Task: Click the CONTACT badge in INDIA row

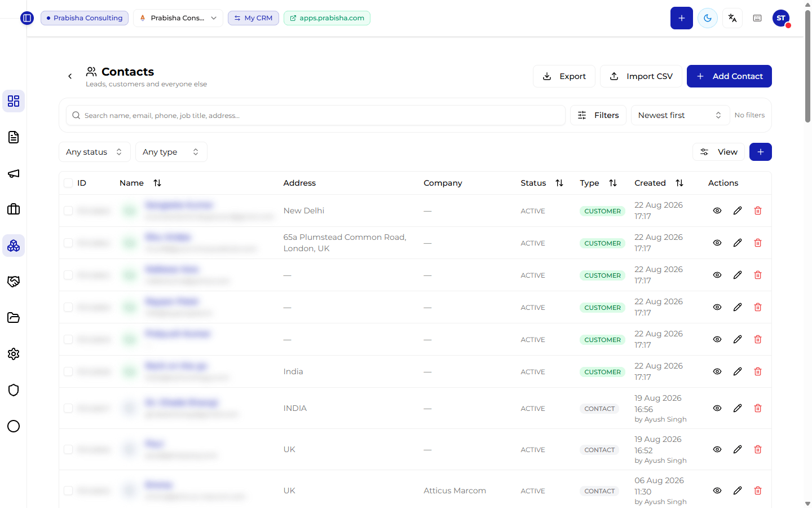Action: pos(599,409)
